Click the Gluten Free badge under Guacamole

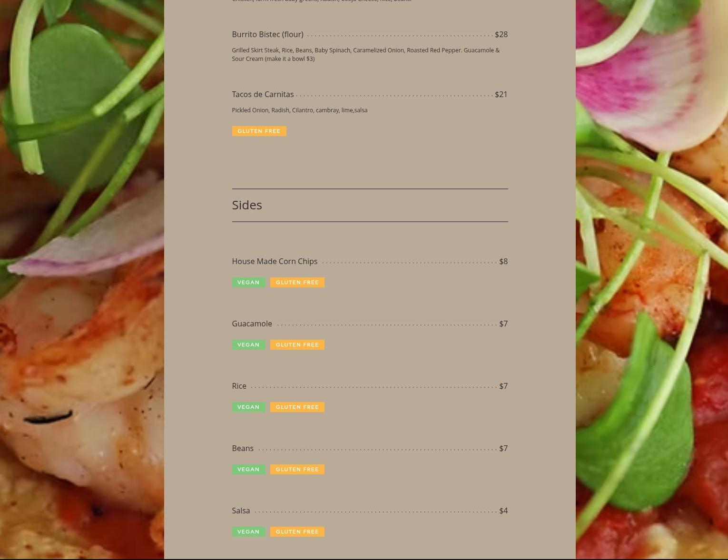[x=297, y=344]
